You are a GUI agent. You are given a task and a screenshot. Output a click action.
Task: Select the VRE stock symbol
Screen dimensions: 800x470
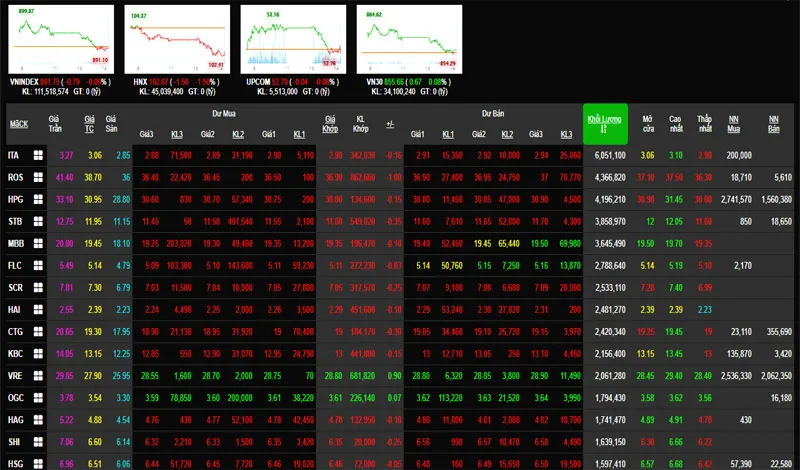pyautogui.click(x=15, y=376)
